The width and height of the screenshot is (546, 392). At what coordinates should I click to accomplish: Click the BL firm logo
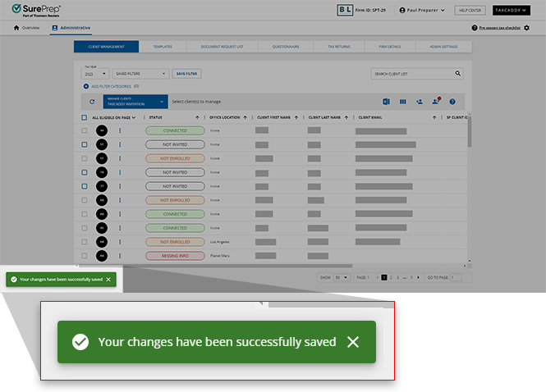click(345, 10)
